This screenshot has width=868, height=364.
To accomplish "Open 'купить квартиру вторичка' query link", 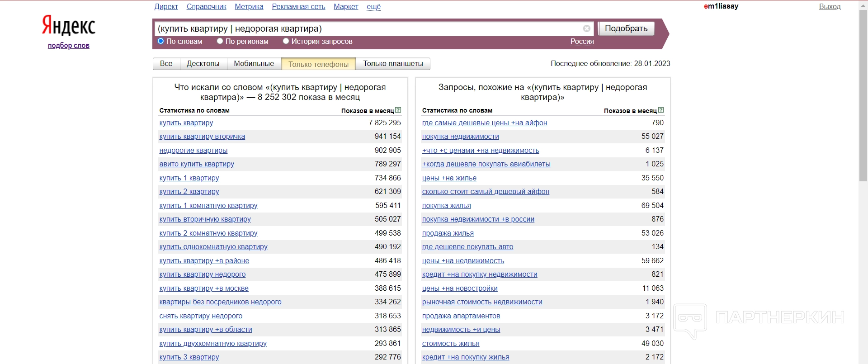I will (x=202, y=137).
